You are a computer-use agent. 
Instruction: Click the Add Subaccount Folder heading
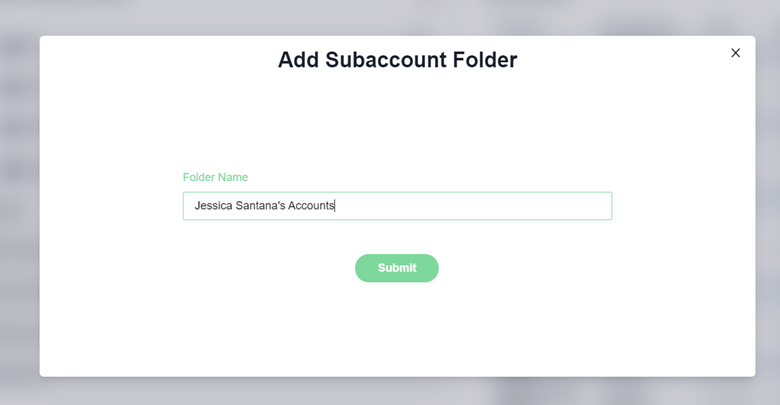(x=397, y=60)
